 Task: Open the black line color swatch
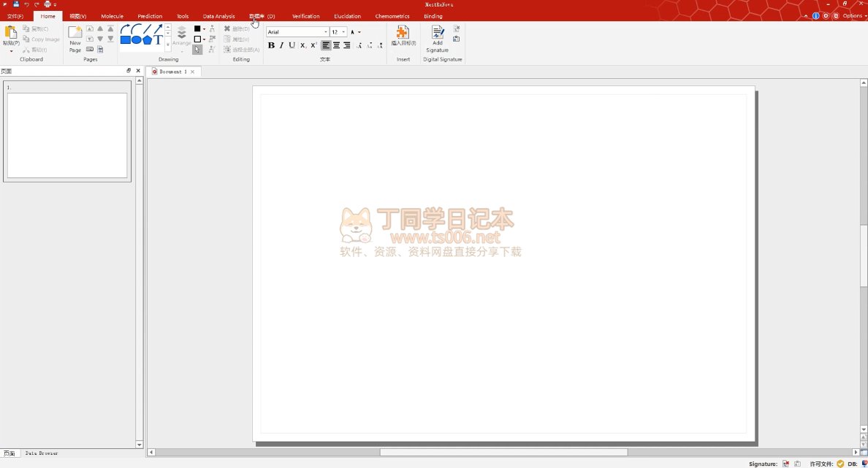coord(197,29)
